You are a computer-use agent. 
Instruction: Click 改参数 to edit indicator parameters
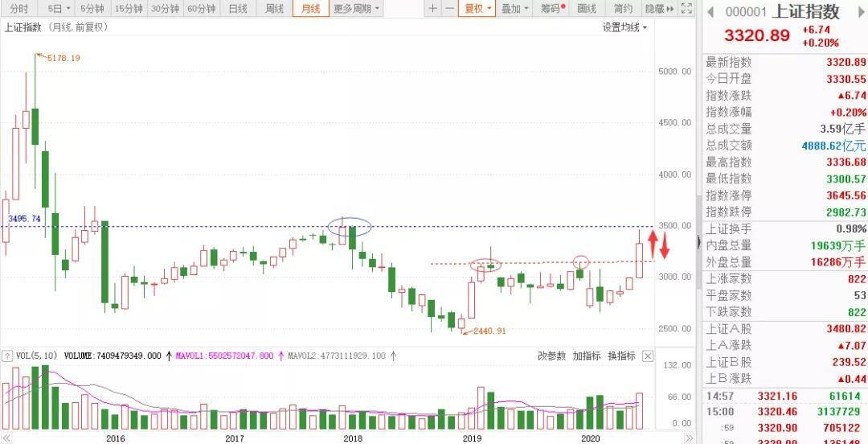(x=551, y=356)
